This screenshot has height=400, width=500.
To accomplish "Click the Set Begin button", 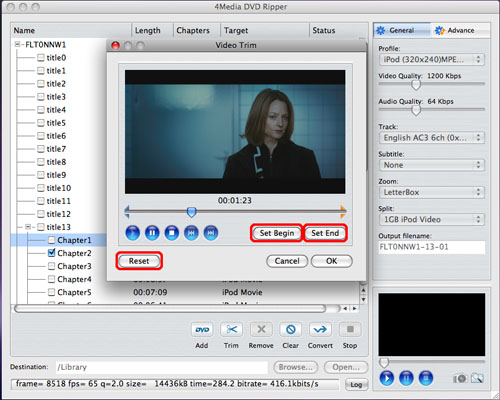I will pyautogui.click(x=277, y=233).
